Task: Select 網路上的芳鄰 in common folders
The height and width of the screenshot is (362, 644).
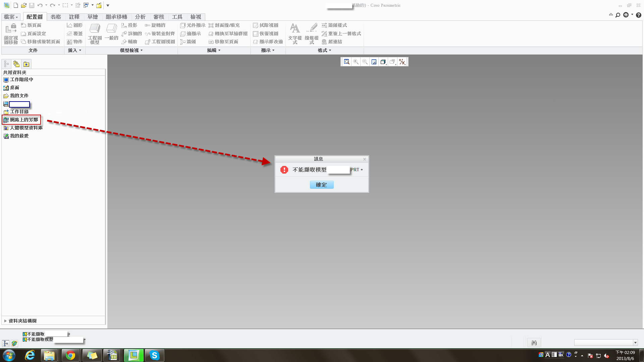Action: (23, 120)
